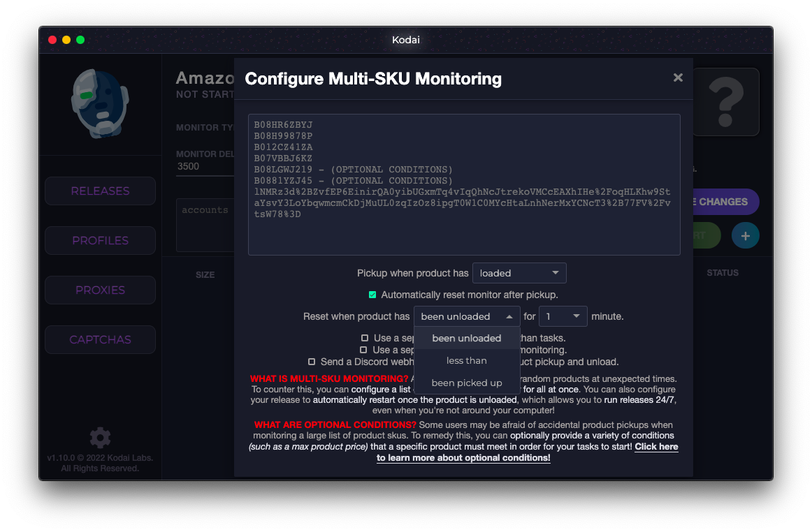This screenshot has width=812, height=532.
Task: Click the 'WHAT IS MULTI-SKU MONITORING?' heading
Action: pos(329,379)
